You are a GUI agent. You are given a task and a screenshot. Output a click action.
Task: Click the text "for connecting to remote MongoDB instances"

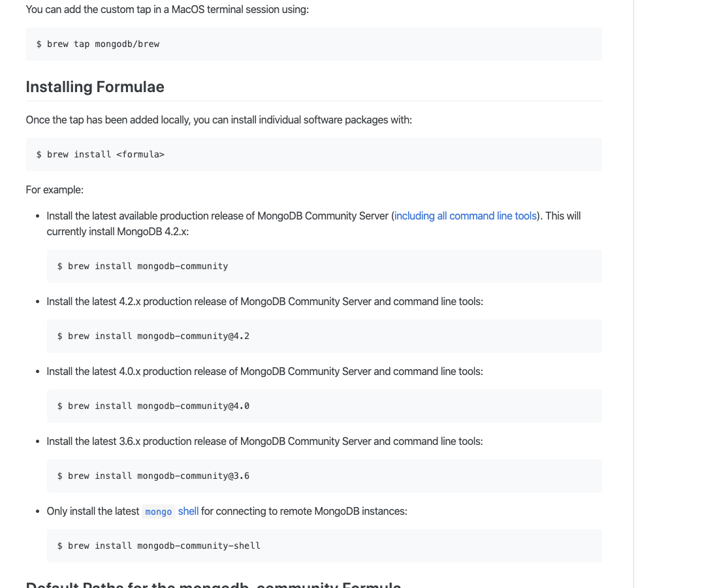click(303, 511)
